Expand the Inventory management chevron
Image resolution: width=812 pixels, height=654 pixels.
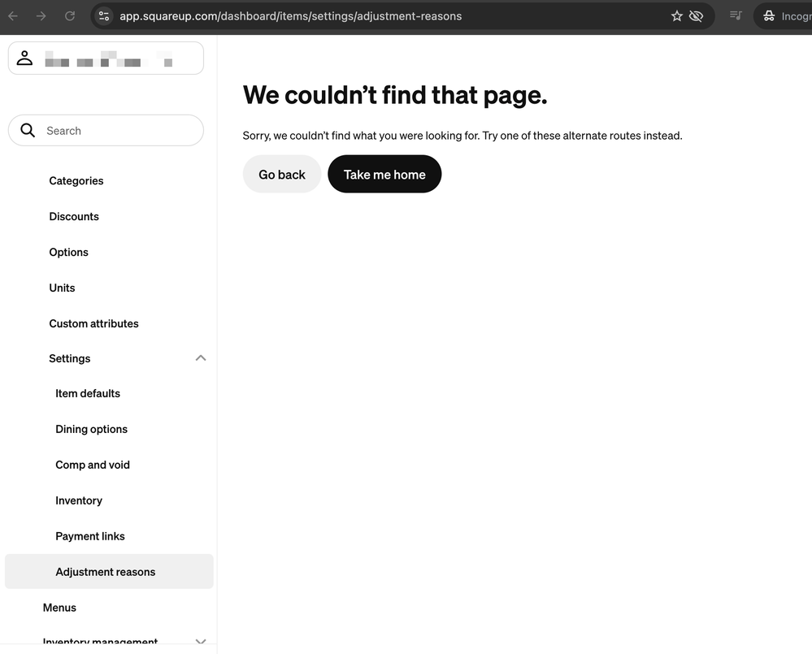click(201, 642)
